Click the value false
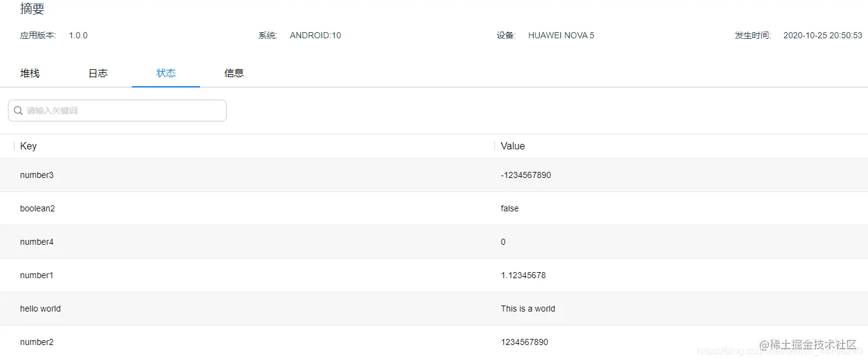The image size is (868, 362). point(510,208)
